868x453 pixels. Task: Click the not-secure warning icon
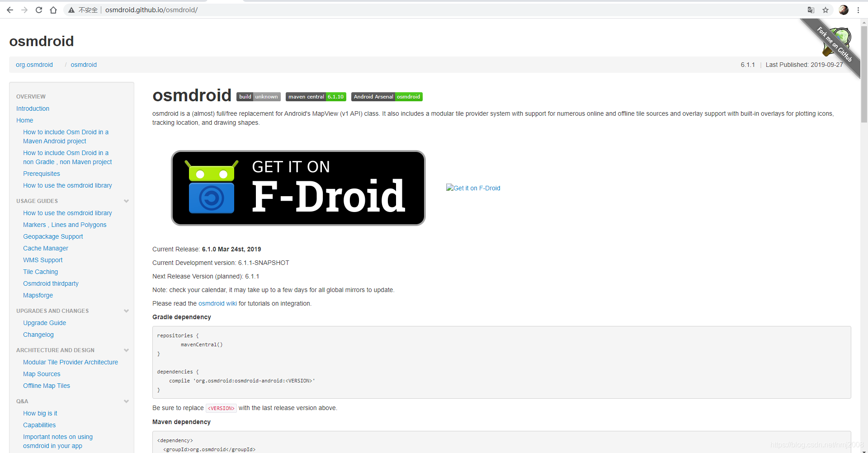click(71, 10)
